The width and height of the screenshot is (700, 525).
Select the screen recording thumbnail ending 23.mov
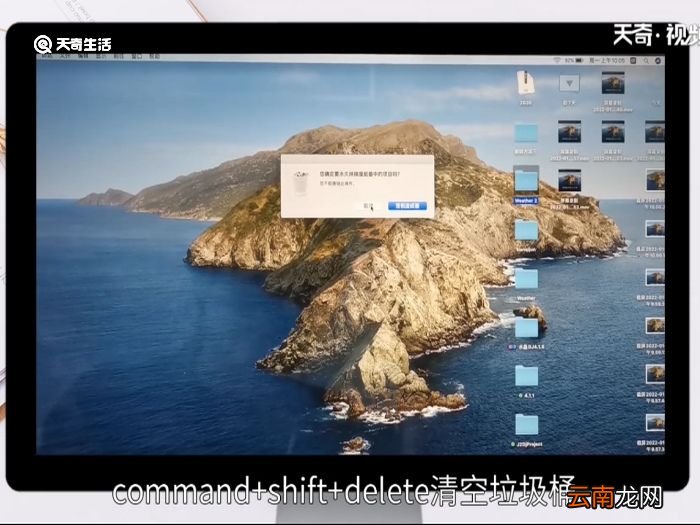(613, 132)
